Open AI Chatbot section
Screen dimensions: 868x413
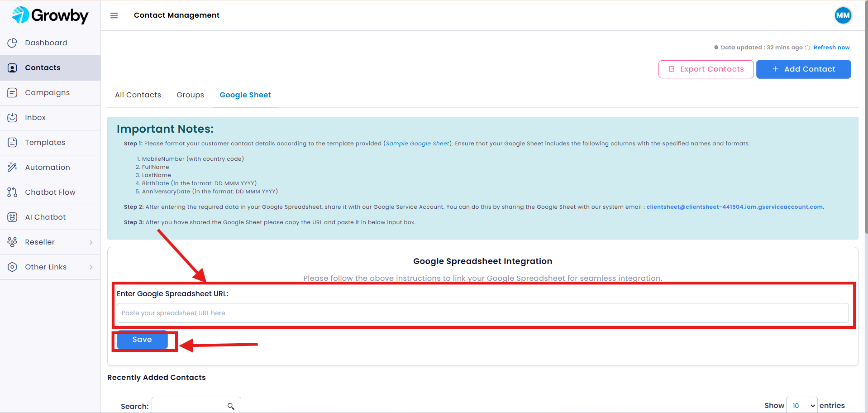coord(50,217)
